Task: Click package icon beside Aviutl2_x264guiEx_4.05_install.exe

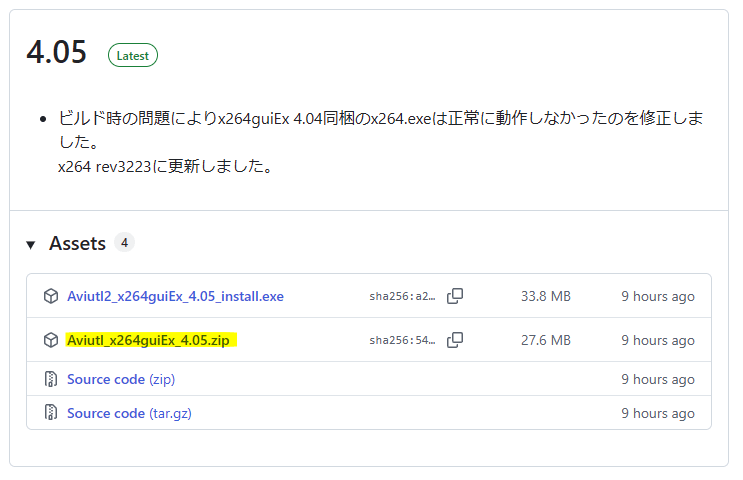Action: coord(51,296)
